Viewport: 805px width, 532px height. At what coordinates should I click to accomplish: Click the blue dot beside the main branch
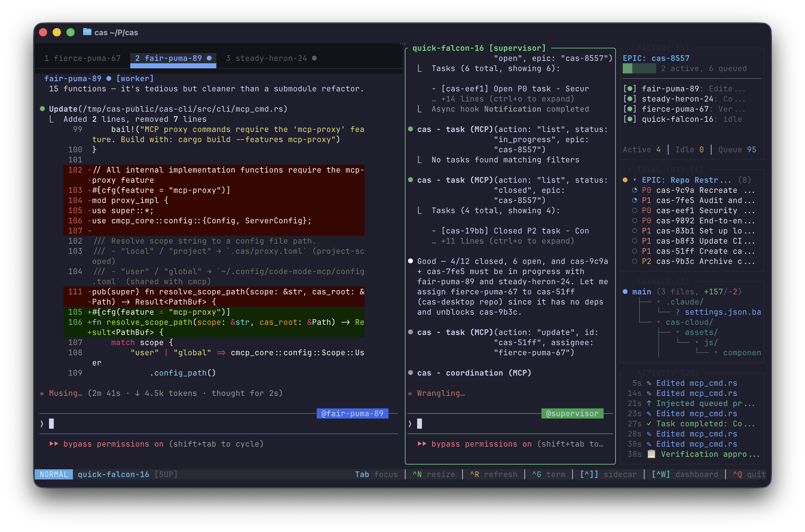625,292
